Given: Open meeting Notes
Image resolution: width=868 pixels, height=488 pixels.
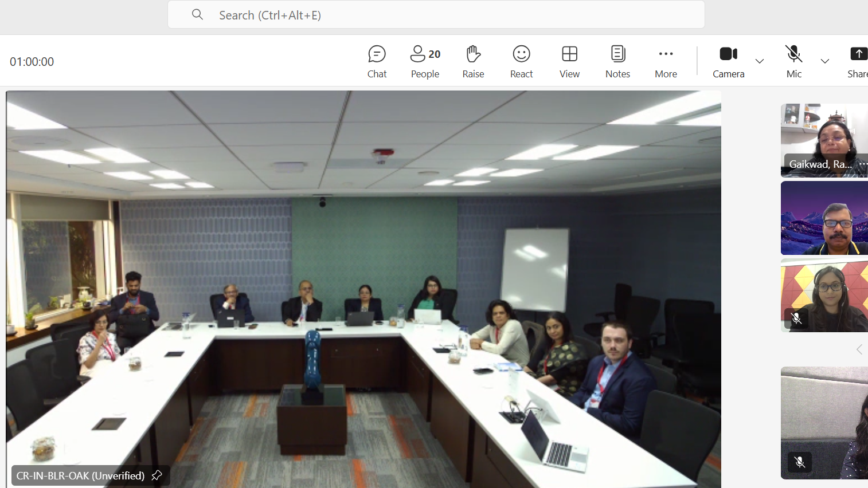Looking at the screenshot, I should point(617,61).
